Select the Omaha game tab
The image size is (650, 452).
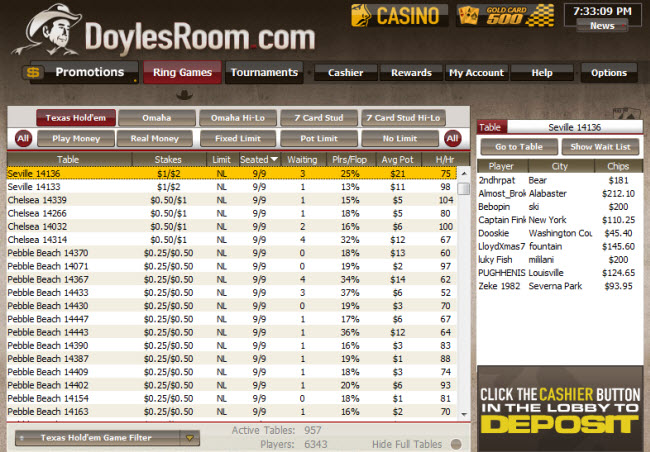(157, 118)
